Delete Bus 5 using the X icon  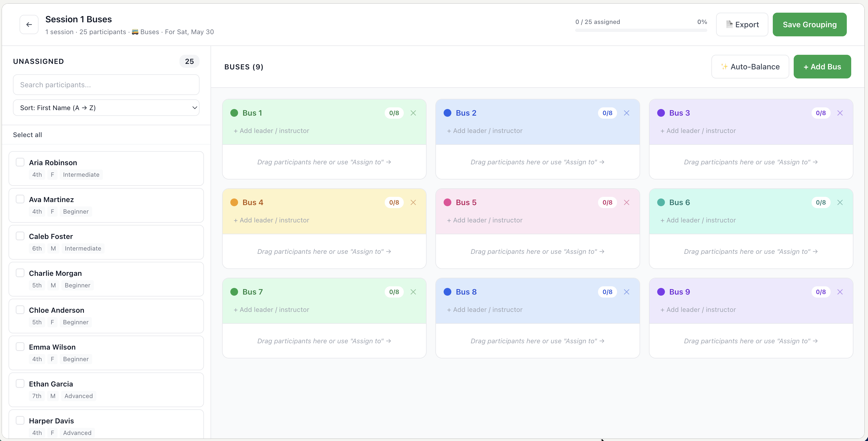tap(626, 202)
